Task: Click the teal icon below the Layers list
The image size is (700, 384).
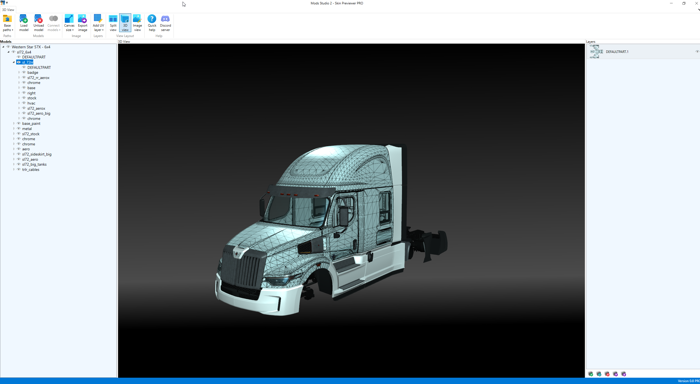Action: [x=599, y=374]
